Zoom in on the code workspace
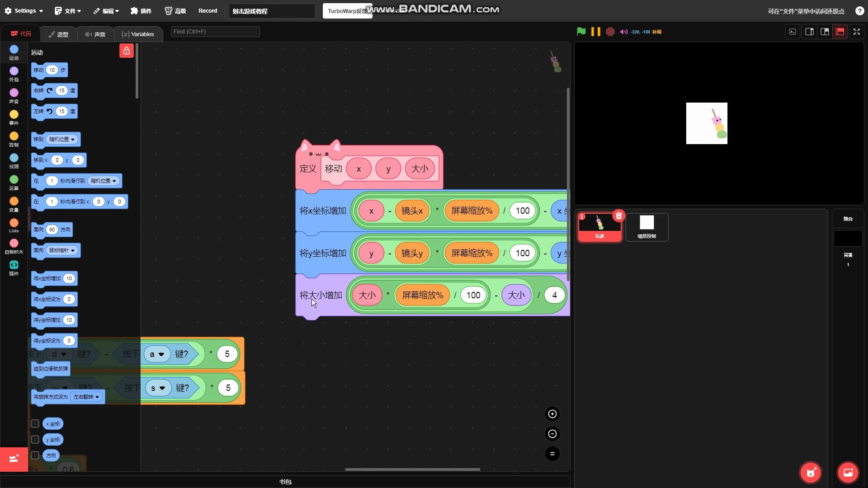868x488 pixels. tap(552, 414)
